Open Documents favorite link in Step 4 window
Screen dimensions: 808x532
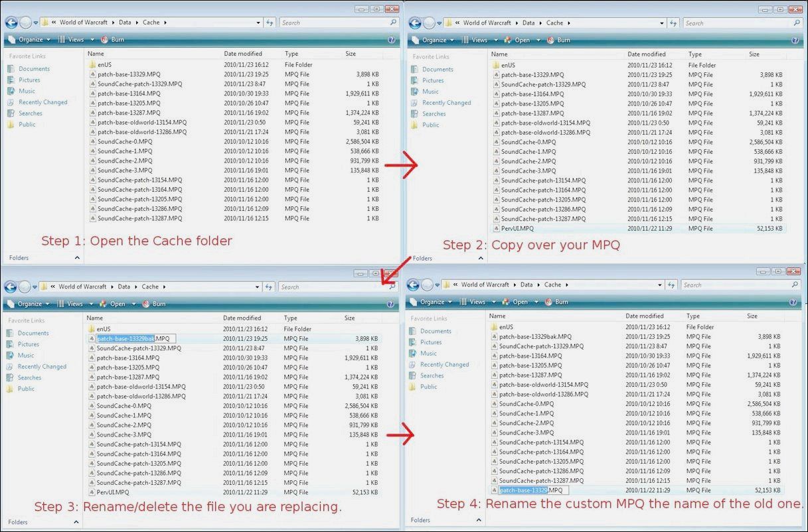coord(436,331)
